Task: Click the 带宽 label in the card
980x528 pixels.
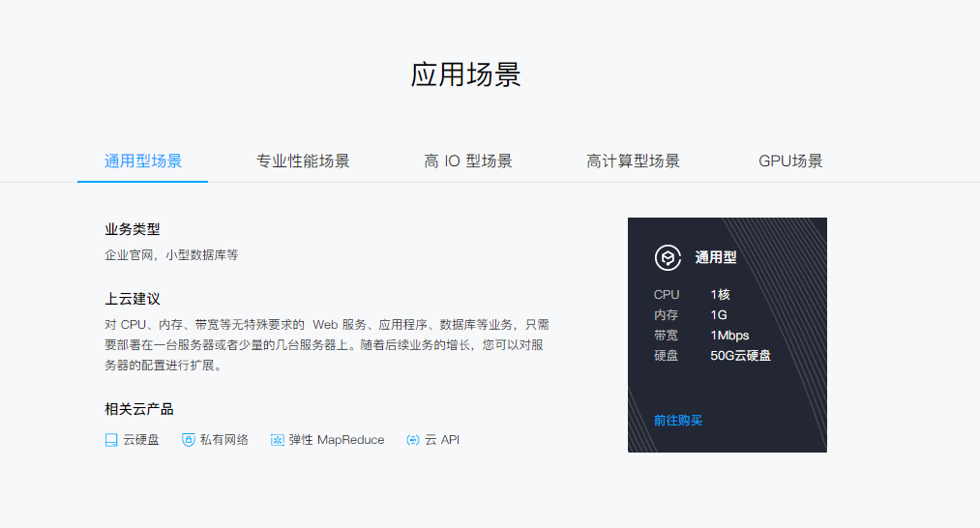Action: click(x=666, y=335)
